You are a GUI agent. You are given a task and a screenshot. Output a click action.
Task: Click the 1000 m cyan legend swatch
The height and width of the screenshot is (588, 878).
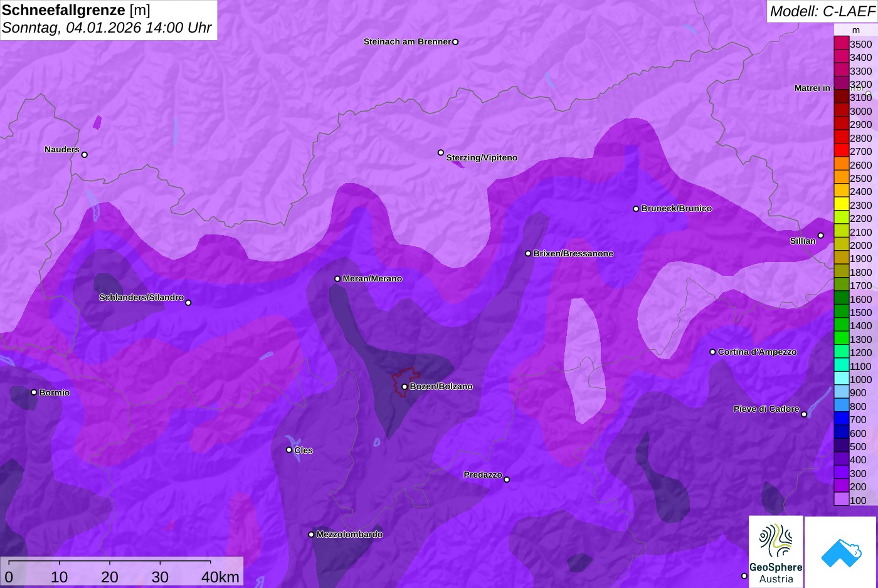(841, 379)
